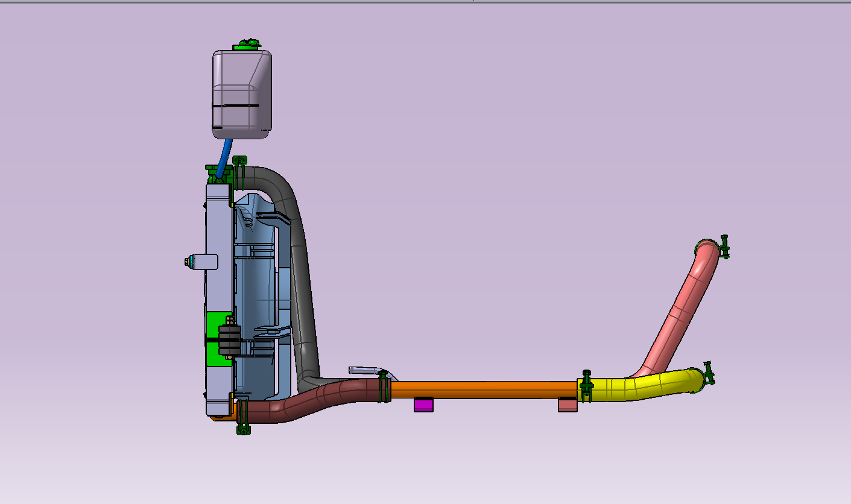Click the light purple tab above the red hose
Image resolution: width=851 pixels, height=504 pixels.
point(369,370)
